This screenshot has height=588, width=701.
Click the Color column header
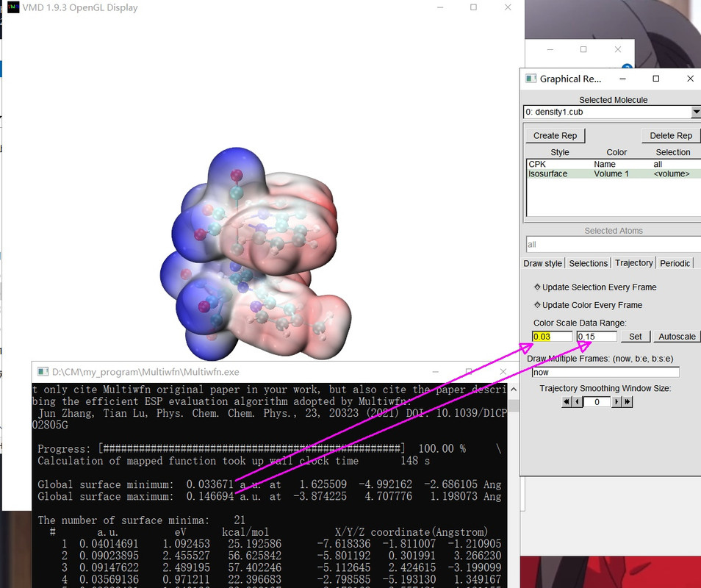(616, 152)
